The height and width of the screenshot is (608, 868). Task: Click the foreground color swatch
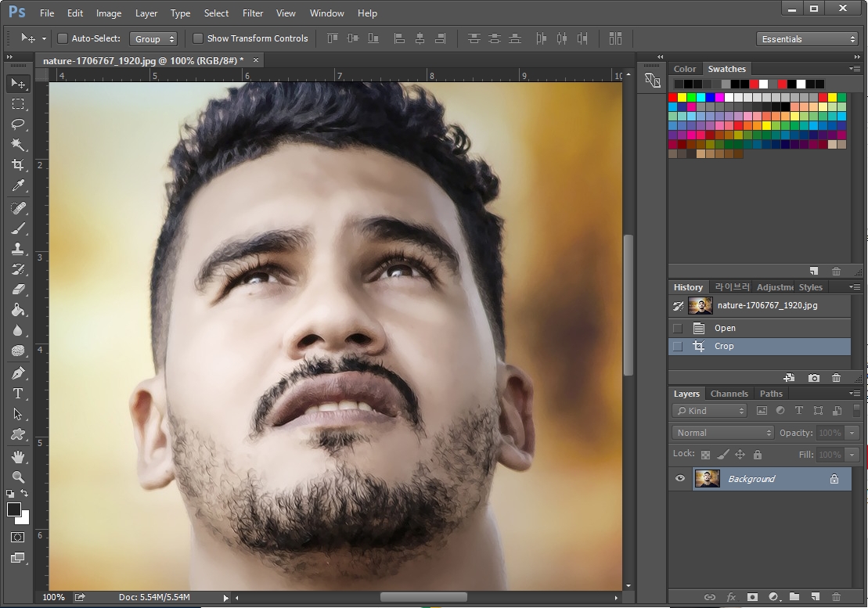pos(14,509)
